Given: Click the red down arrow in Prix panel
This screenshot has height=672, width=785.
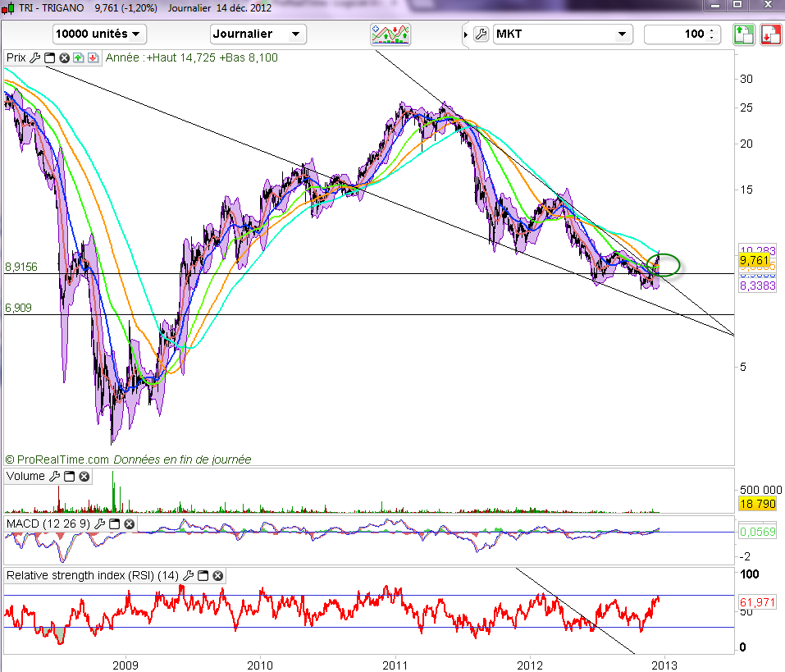Looking at the screenshot, I should click(x=92, y=57).
